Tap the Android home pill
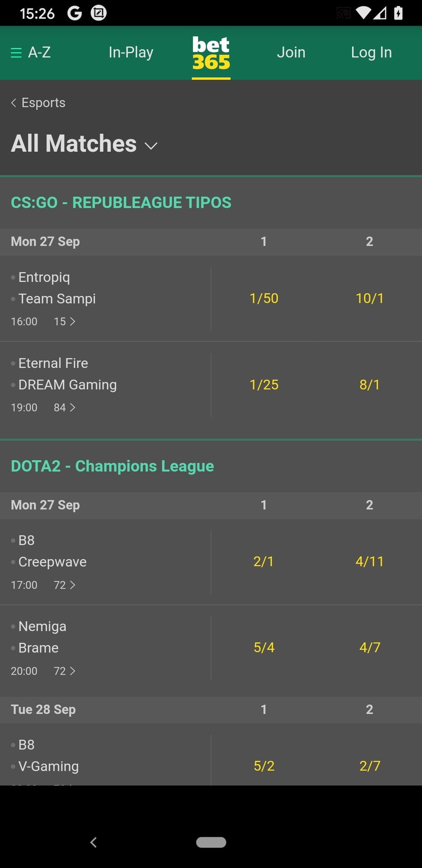422x868 pixels. pyautogui.click(x=211, y=842)
